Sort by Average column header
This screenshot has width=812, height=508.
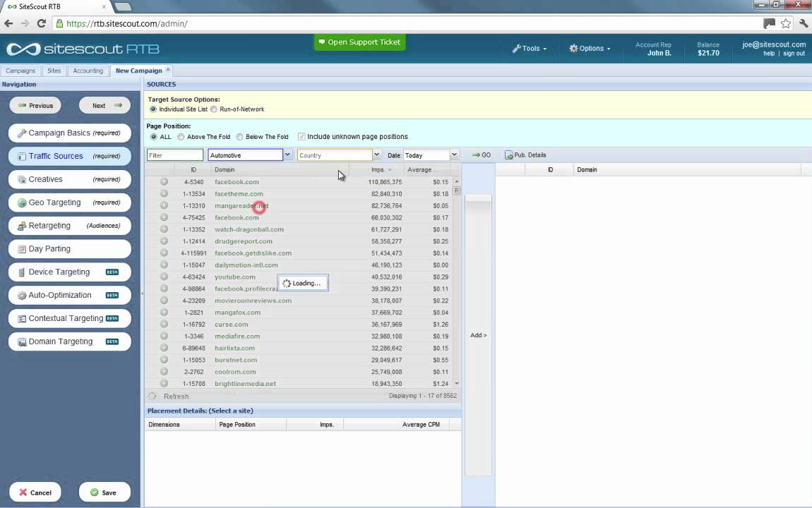point(422,169)
